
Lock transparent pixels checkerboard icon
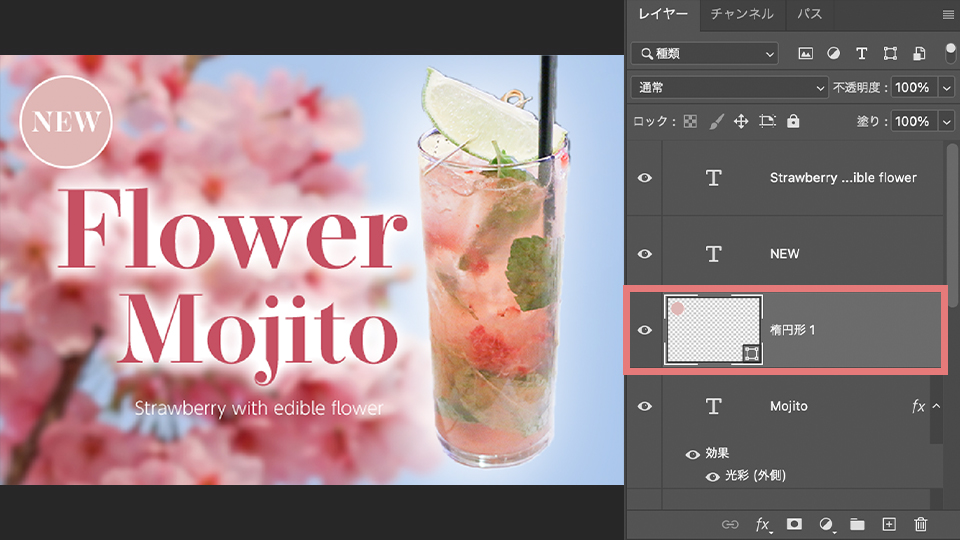[x=690, y=121]
